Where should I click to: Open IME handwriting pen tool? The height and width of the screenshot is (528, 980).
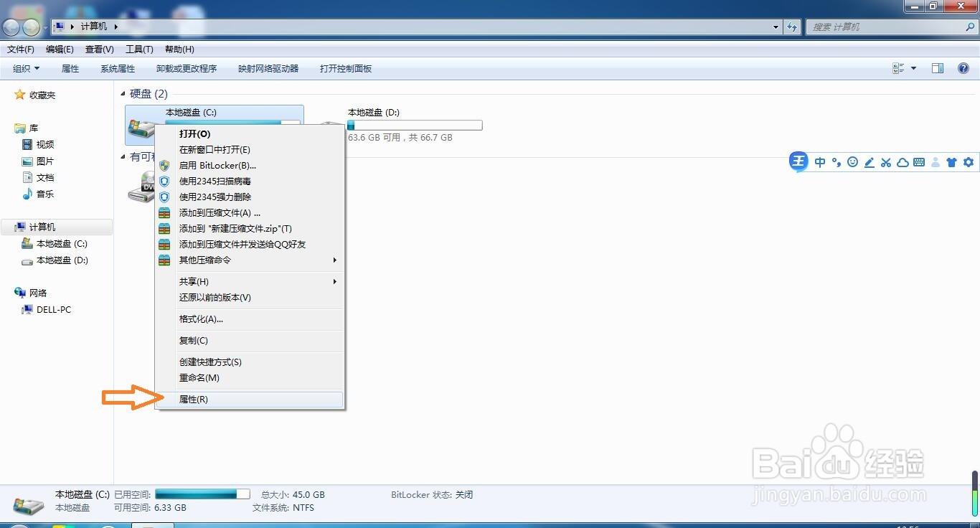pyautogui.click(x=869, y=162)
